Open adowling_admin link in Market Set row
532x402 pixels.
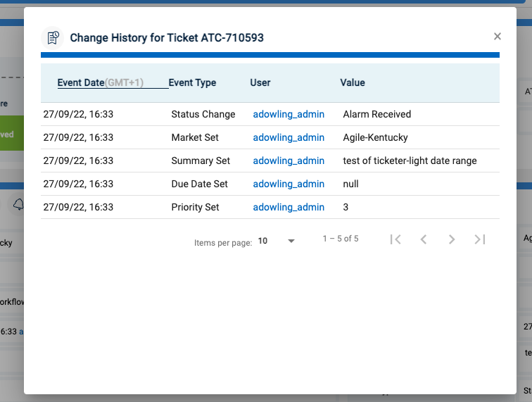289,137
